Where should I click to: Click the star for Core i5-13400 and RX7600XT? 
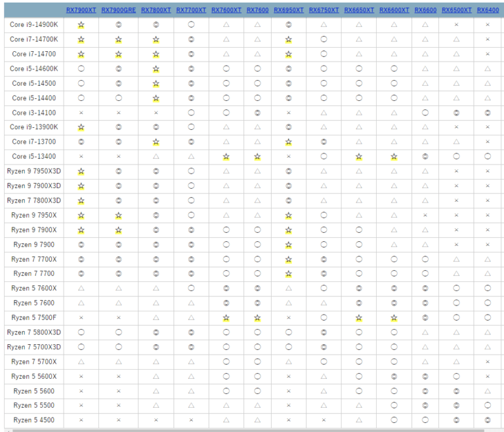coord(226,157)
